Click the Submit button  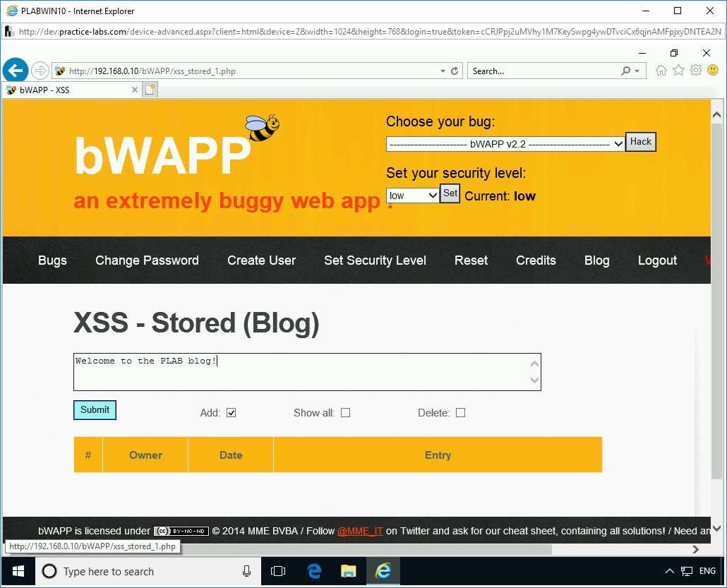click(x=95, y=410)
